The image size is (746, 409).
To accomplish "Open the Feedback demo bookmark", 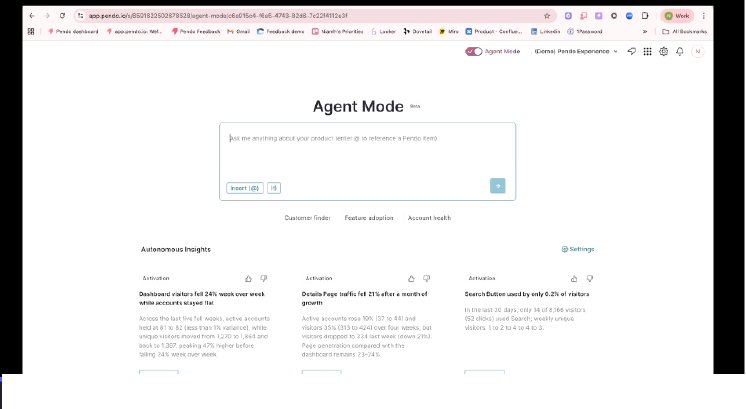I will click(280, 31).
